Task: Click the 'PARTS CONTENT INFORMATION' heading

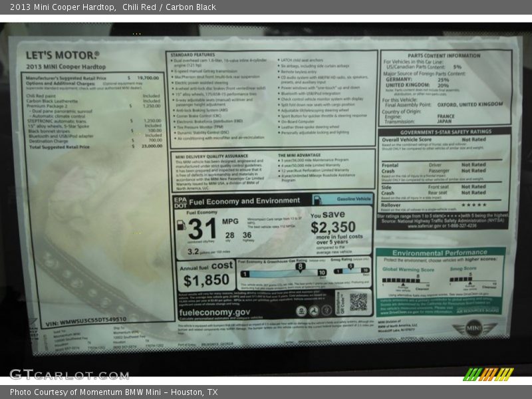Action: (x=444, y=56)
